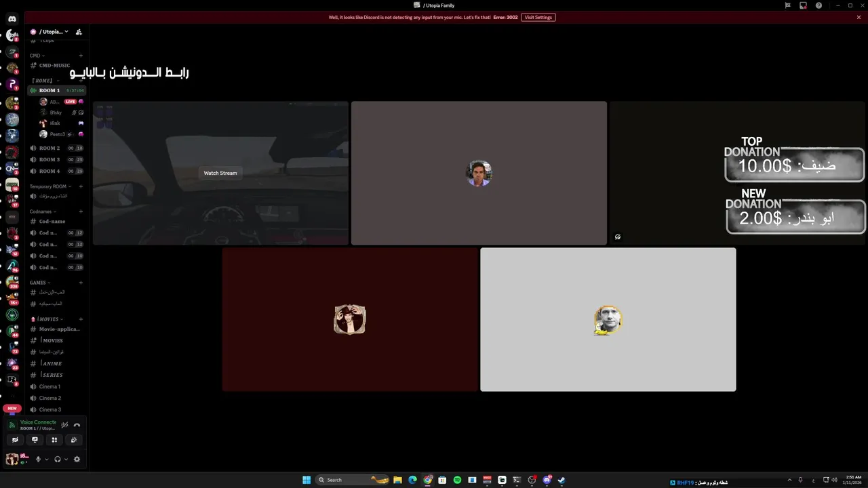Screen dimensions: 868x488
Task: Click Visit Settings in error banner
Action: pyautogui.click(x=538, y=17)
